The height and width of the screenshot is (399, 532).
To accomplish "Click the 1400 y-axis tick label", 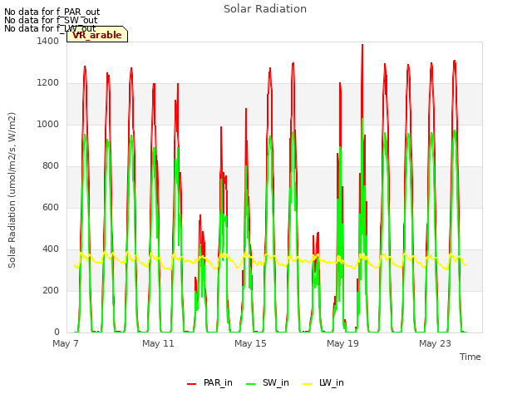I will (48, 41).
